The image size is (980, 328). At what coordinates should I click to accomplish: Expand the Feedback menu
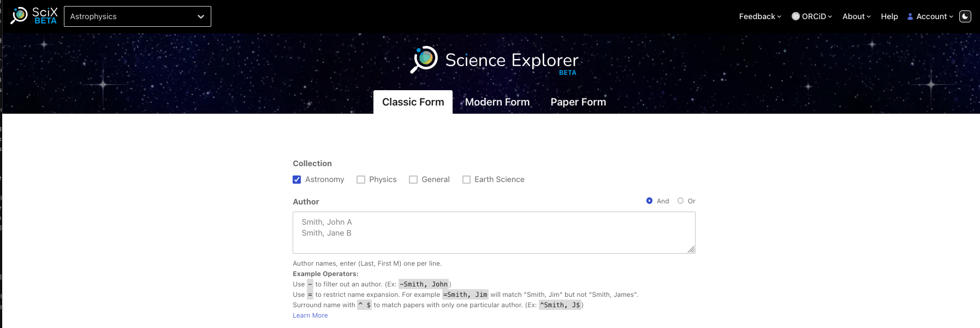[760, 16]
